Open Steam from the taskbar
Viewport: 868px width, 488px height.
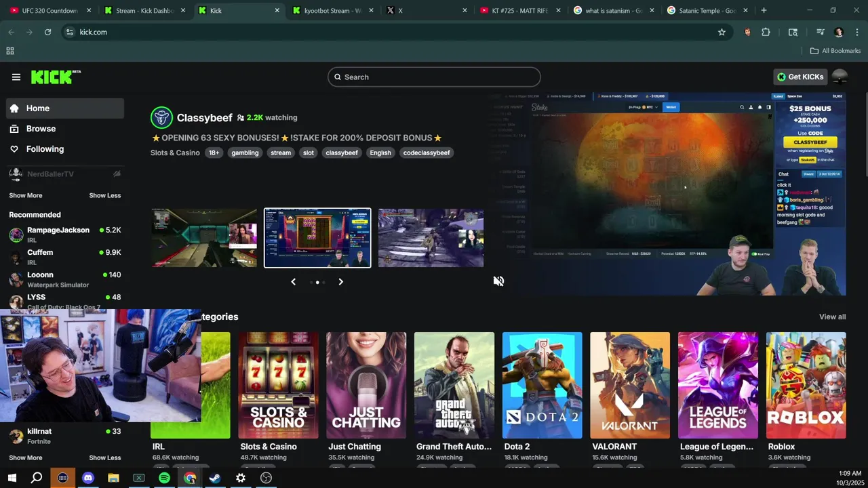215,478
